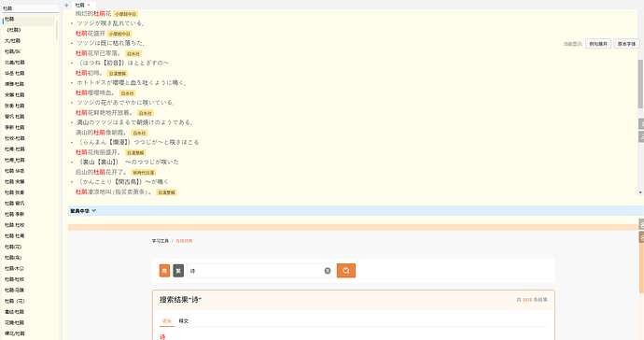Open a new tab with the plus icon
This screenshot has width=644, height=340.
click(66, 5)
